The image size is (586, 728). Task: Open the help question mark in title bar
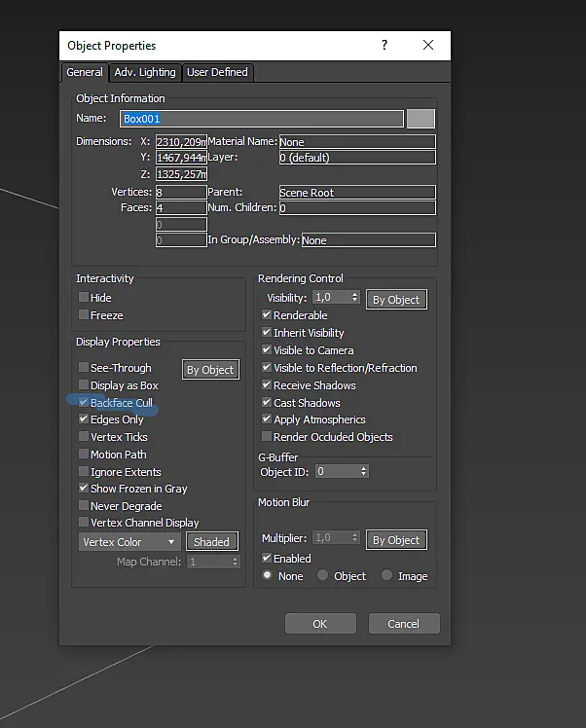pos(385,45)
